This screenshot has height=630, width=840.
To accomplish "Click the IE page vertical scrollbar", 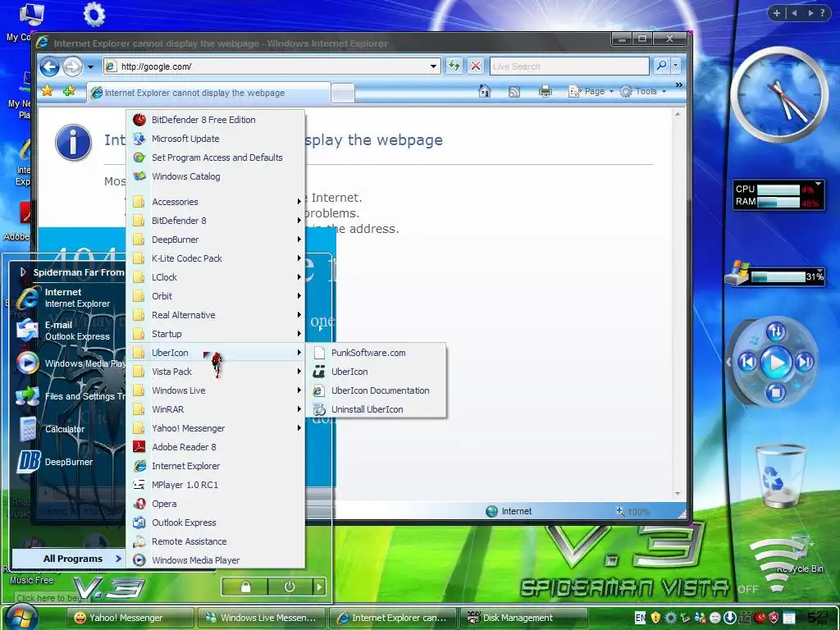I will pos(677,304).
